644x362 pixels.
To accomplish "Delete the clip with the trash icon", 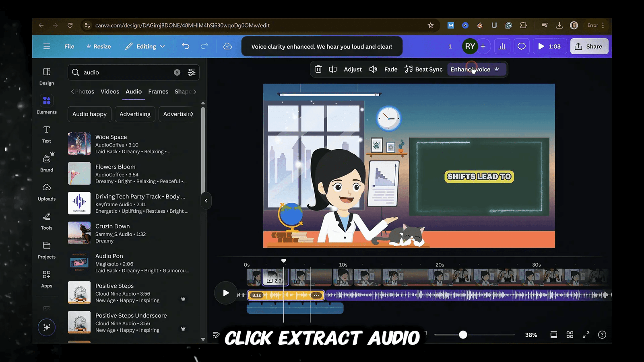I will (x=318, y=69).
